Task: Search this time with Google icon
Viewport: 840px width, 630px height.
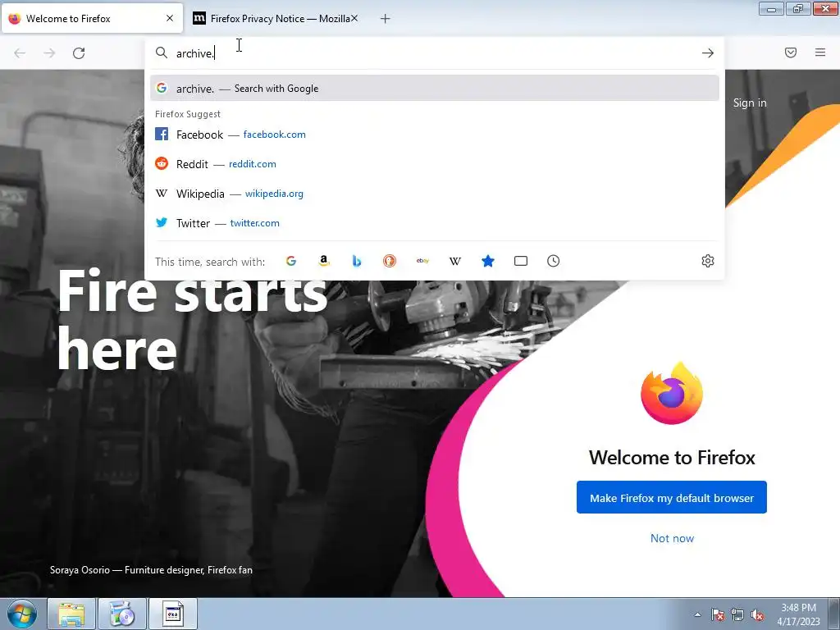Action: coord(291,261)
